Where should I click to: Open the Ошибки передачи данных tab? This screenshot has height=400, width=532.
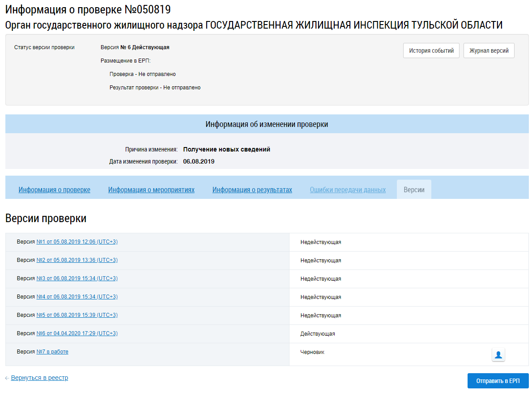click(x=348, y=190)
